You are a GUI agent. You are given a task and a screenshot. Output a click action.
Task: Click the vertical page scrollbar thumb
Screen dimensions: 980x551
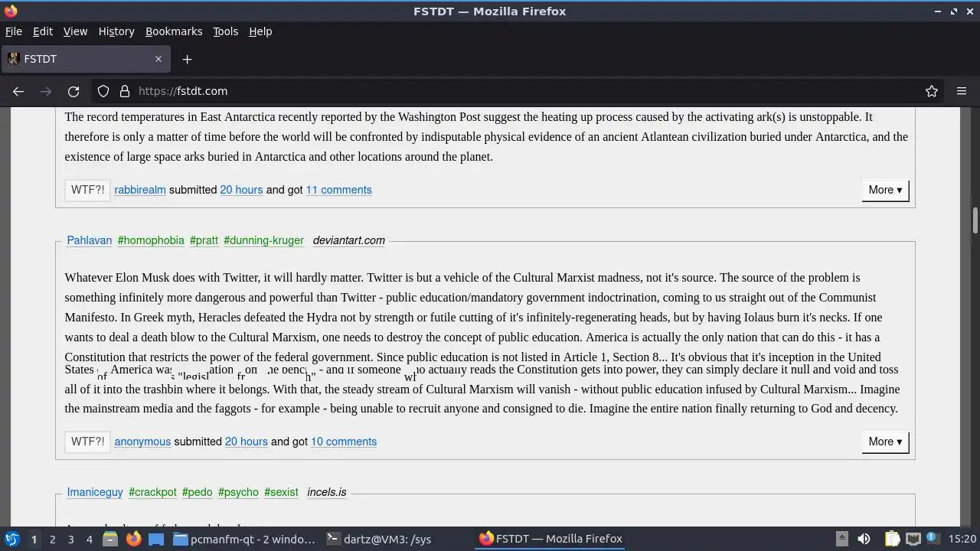click(975, 220)
